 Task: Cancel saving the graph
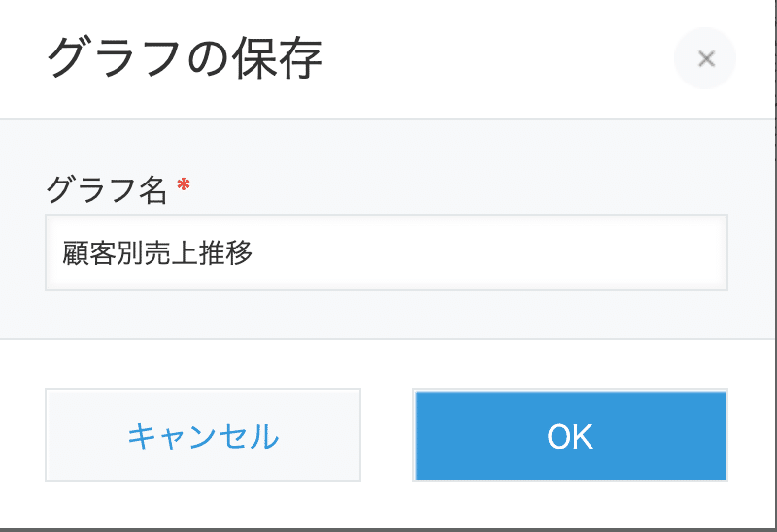203,436
